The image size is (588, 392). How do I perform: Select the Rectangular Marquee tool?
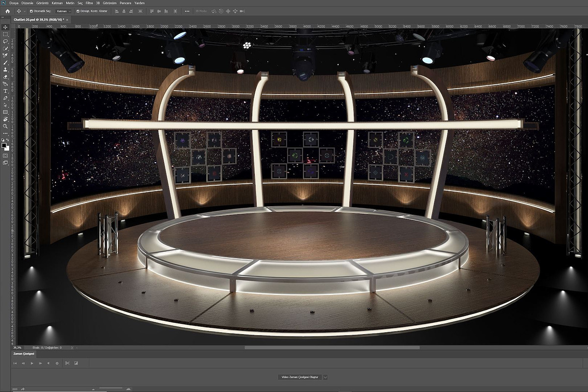(x=5, y=34)
